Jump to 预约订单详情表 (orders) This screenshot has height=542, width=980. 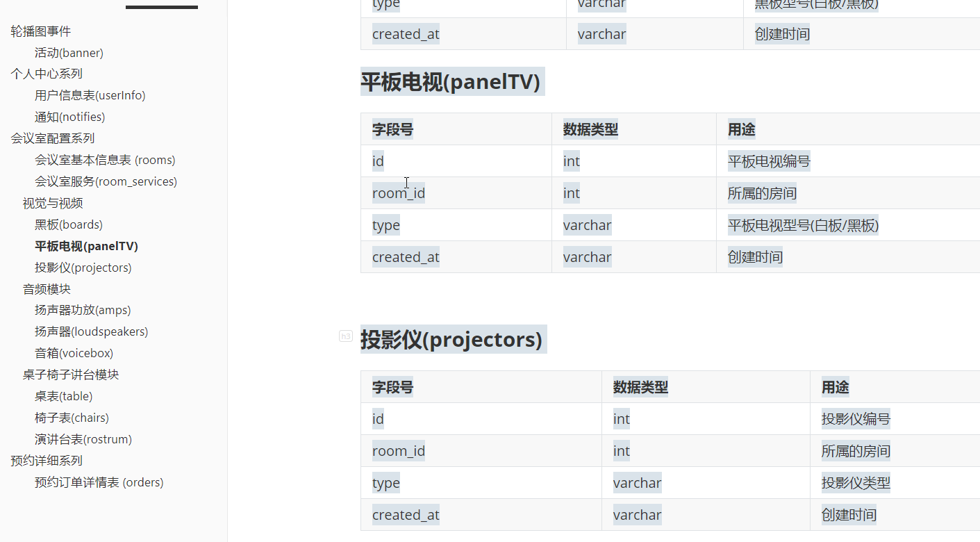(x=101, y=482)
